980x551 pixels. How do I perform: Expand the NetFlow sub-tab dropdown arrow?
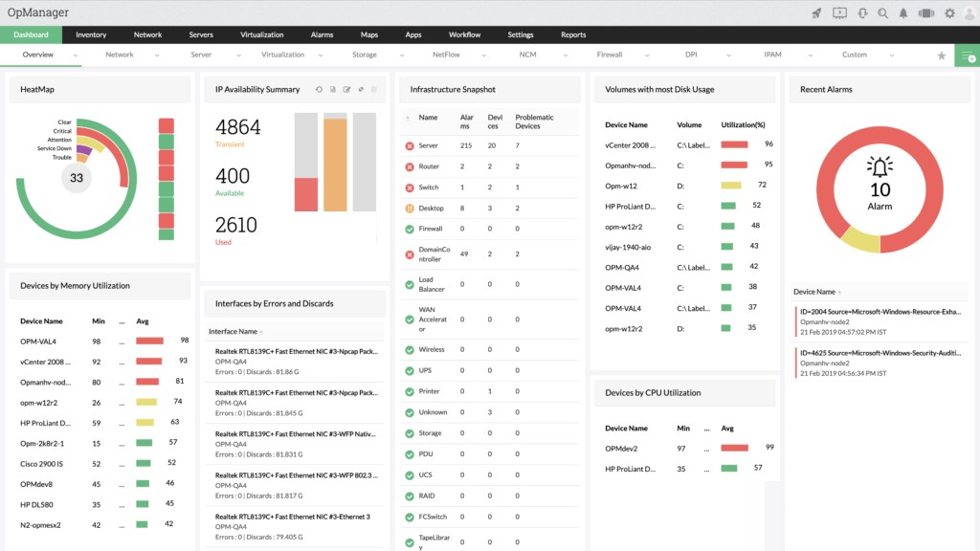483,55
